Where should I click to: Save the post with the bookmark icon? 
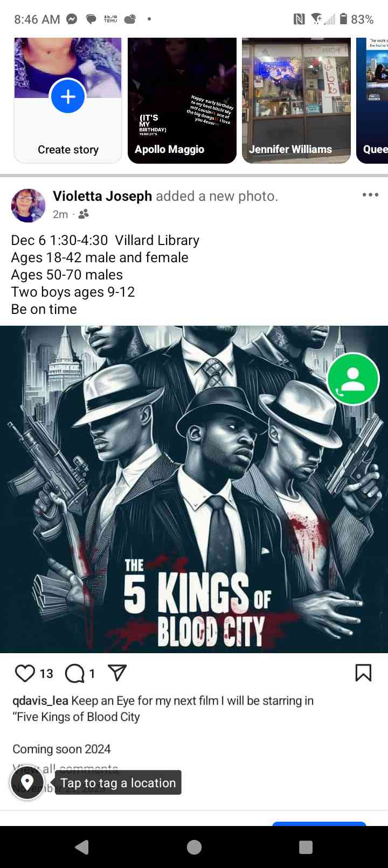pos(363,673)
